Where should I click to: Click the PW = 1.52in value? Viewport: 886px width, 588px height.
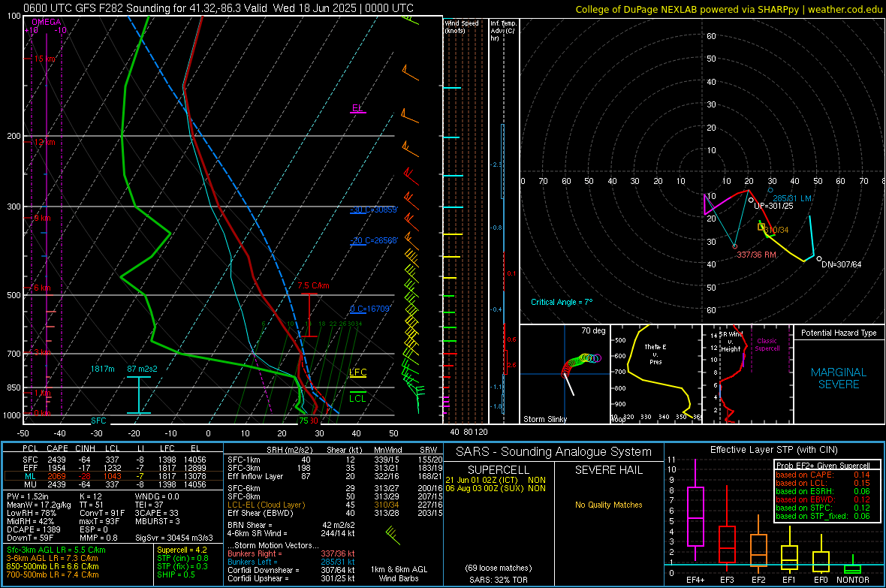click(28, 496)
